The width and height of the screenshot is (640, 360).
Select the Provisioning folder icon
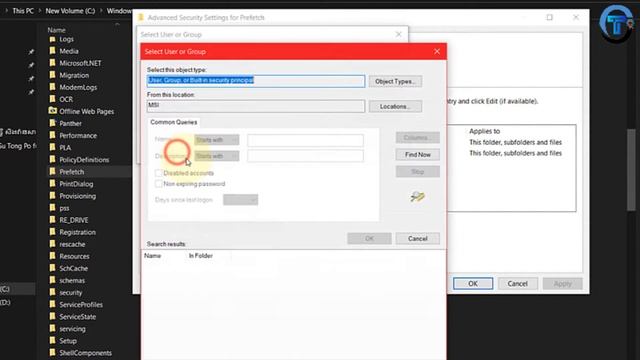tap(52, 196)
